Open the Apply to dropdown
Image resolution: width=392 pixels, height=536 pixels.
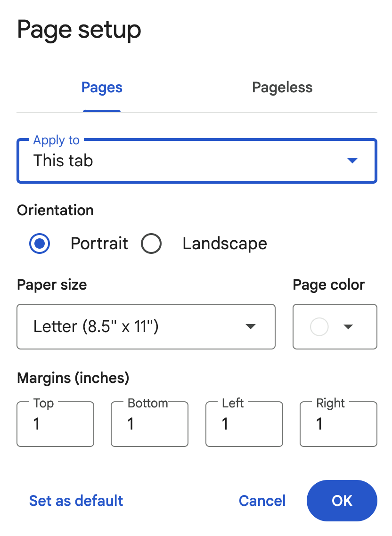(196, 161)
